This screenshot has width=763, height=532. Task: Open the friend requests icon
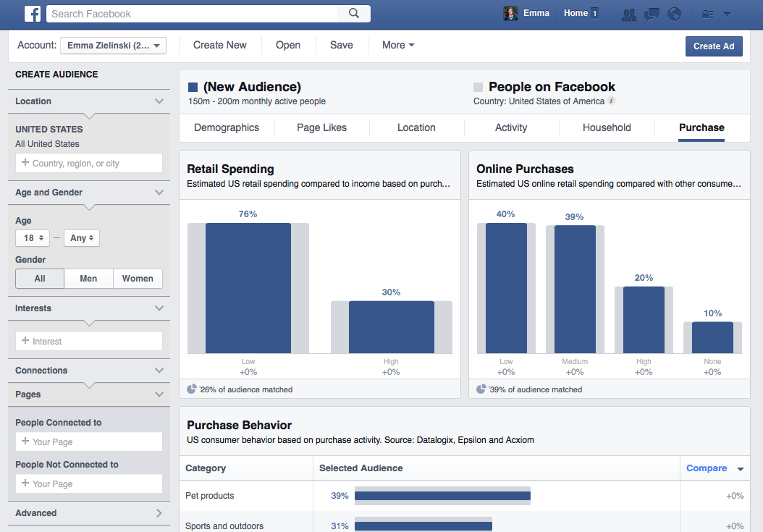[628, 14]
